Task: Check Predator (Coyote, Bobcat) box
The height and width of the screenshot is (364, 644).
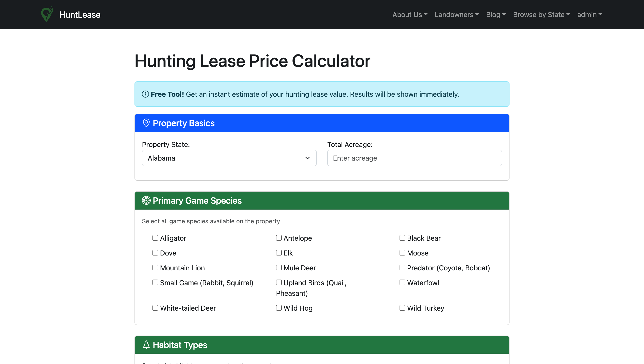Action: click(x=402, y=268)
